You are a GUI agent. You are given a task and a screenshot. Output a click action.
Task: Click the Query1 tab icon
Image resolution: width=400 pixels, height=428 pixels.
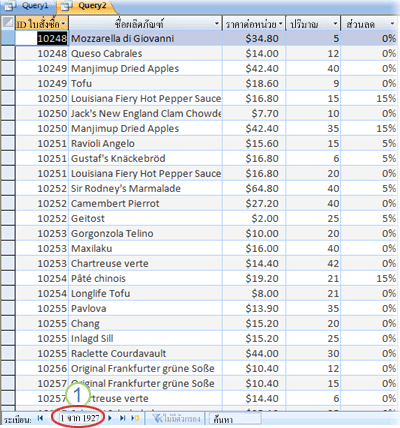[x=9, y=6]
